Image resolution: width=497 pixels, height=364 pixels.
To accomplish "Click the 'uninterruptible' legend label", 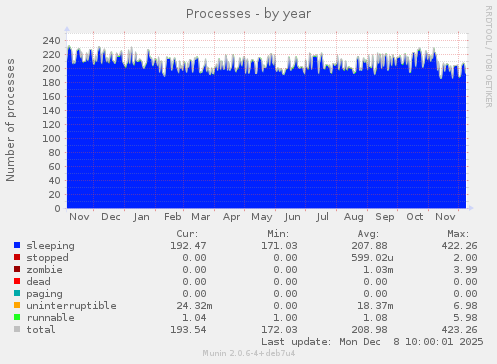I will (71, 306).
